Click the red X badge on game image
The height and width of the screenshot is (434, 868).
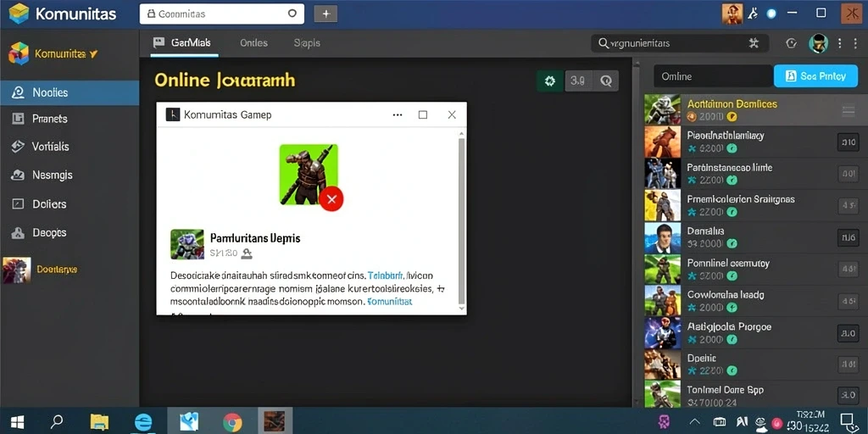tap(331, 198)
